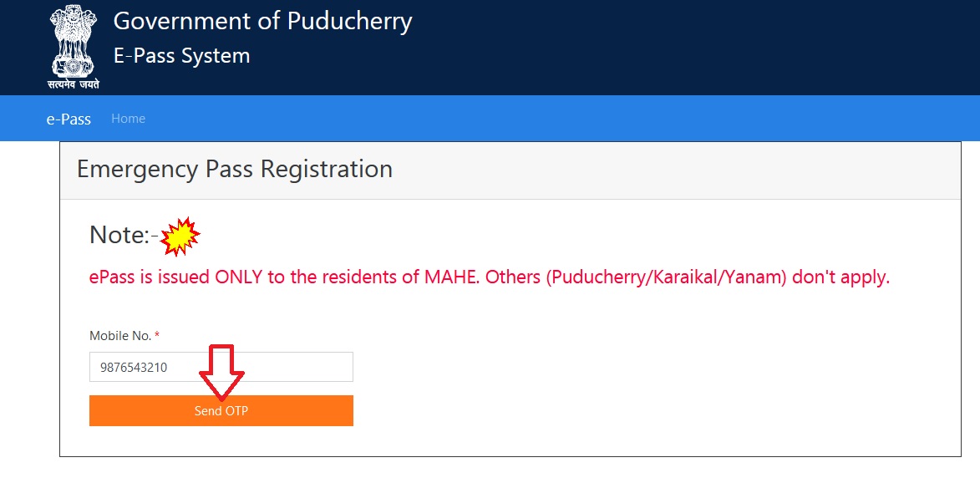Click the Satyameva Jayate text under the emblem
The height and width of the screenshot is (483, 980).
pyautogui.click(x=74, y=84)
